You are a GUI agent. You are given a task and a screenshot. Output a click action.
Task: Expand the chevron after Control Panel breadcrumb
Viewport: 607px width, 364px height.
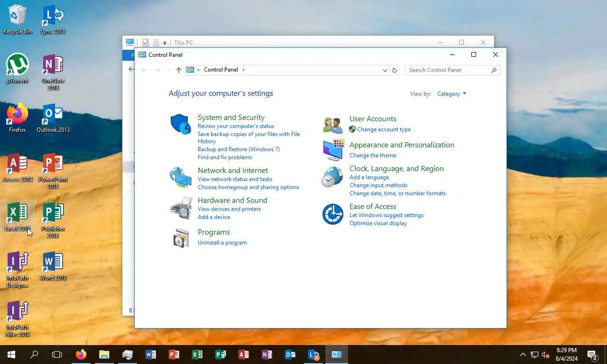[x=244, y=70]
